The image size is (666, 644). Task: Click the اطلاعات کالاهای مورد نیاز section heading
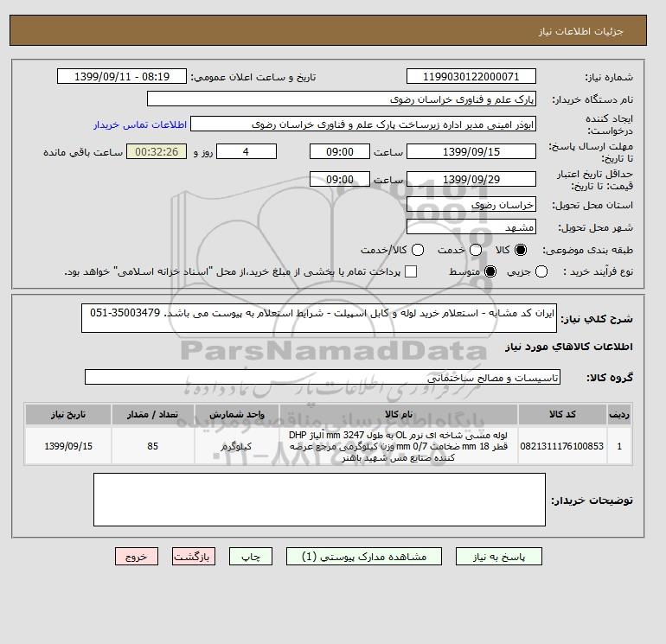click(569, 347)
